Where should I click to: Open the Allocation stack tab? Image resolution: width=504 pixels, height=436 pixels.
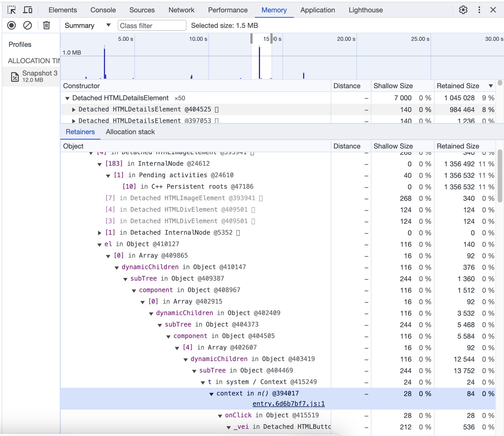(130, 132)
